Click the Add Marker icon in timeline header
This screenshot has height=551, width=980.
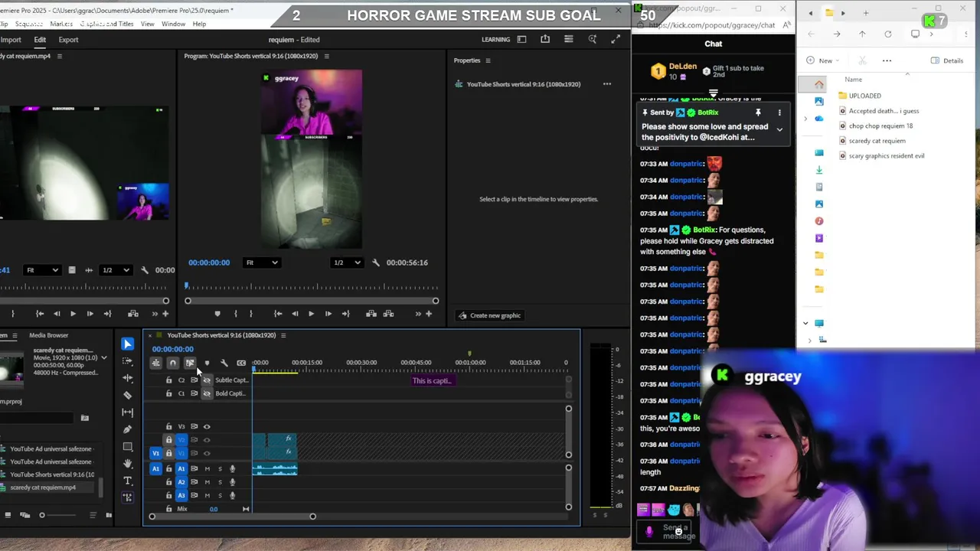click(x=207, y=363)
